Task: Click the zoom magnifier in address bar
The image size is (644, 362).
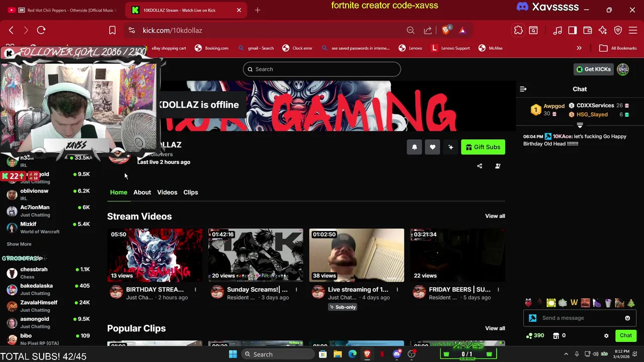Action: 411,30
